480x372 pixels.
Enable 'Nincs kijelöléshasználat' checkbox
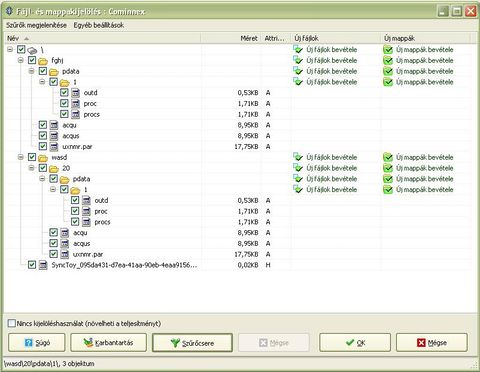(12, 323)
